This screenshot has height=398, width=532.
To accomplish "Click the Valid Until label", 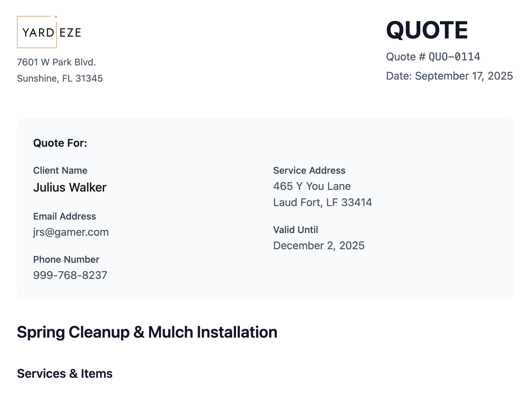I will coord(295,230).
